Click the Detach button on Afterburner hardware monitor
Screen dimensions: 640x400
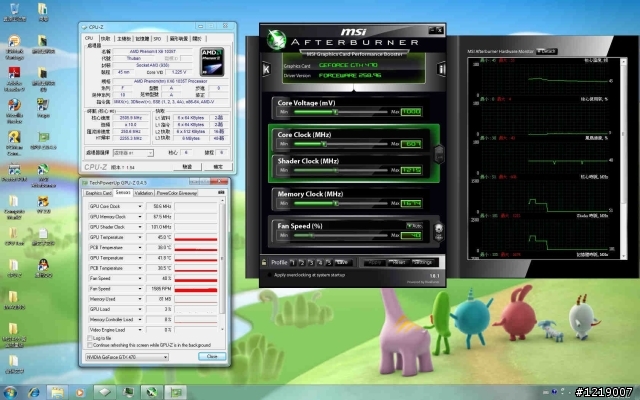pyautogui.click(x=546, y=51)
